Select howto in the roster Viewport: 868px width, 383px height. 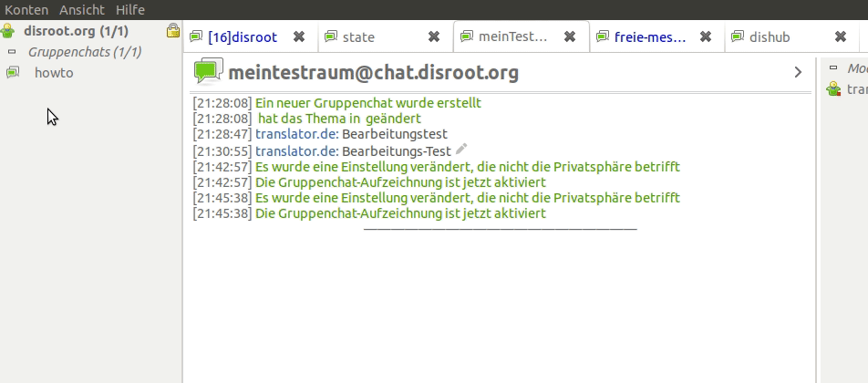pos(54,73)
